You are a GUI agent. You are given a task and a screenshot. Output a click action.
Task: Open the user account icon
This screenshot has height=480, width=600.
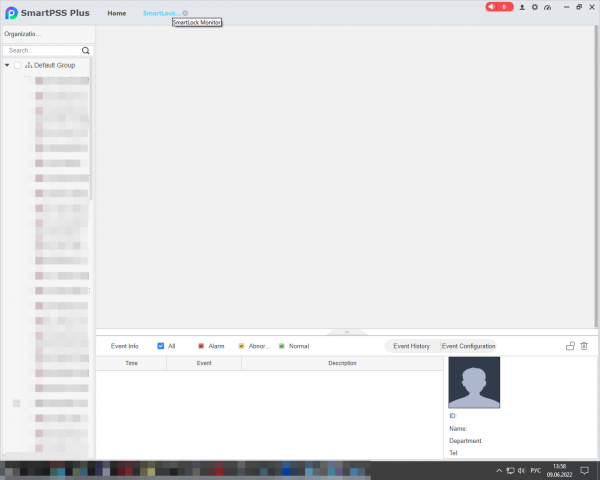pos(522,7)
